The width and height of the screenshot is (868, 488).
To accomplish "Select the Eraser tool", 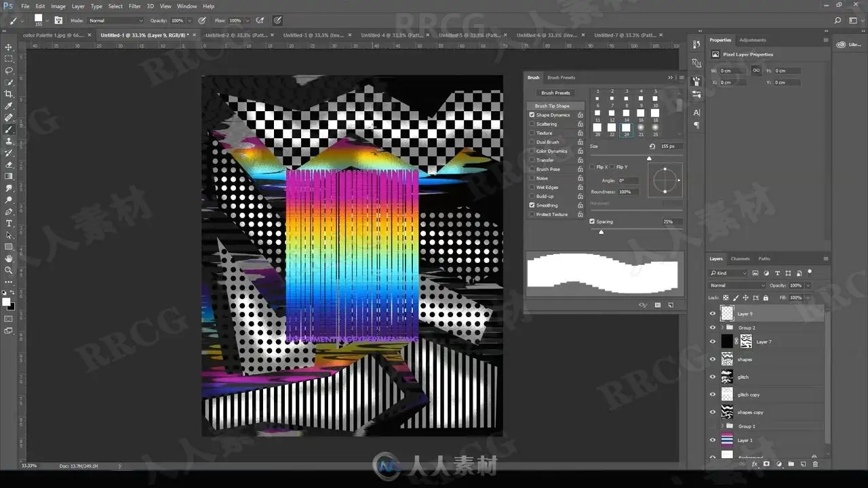I will (9, 165).
